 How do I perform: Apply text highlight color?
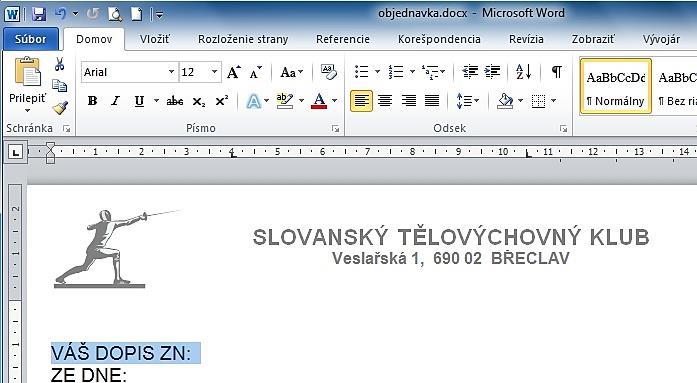284,101
